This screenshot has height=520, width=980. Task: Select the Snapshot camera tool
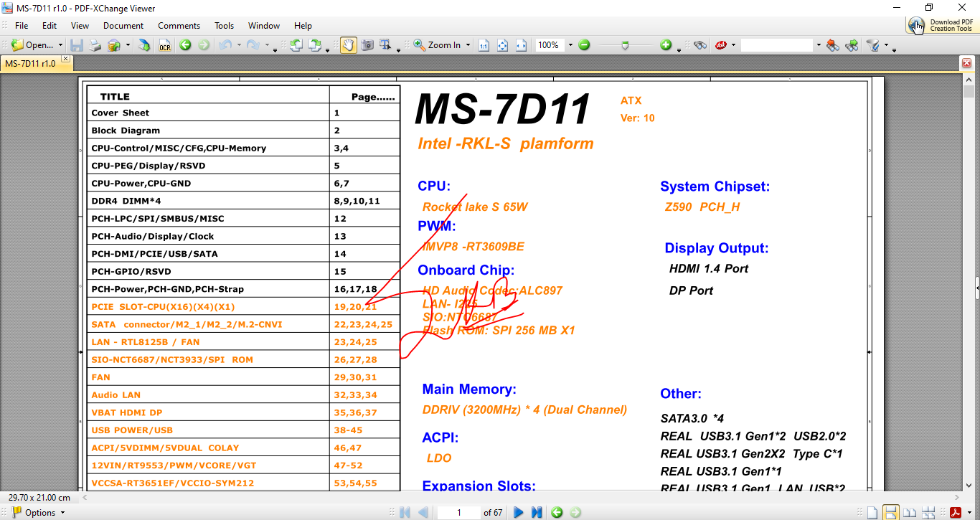[367, 45]
